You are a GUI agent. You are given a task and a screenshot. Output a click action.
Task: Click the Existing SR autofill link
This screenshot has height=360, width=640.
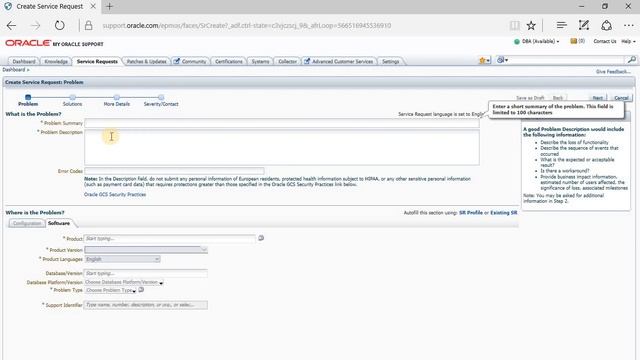503,213
